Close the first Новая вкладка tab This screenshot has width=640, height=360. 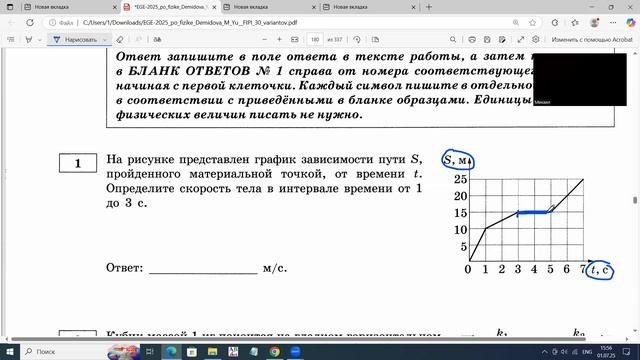tap(115, 7)
